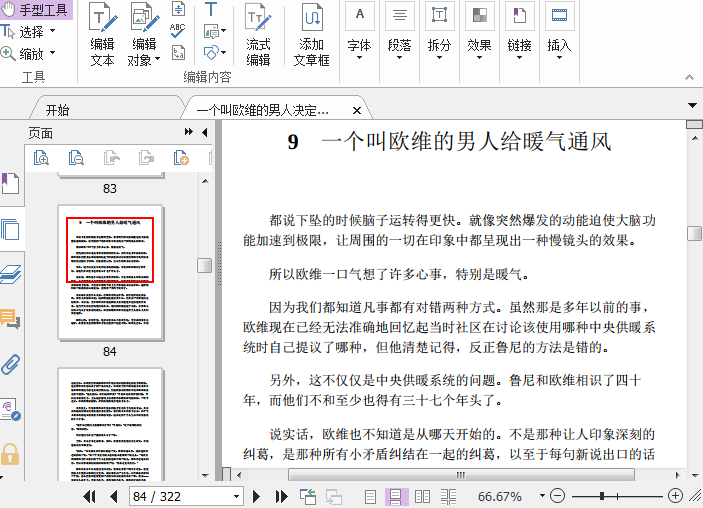Open the comments panel in the sidebar
The height and width of the screenshot is (508, 703).
pyautogui.click(x=10, y=319)
